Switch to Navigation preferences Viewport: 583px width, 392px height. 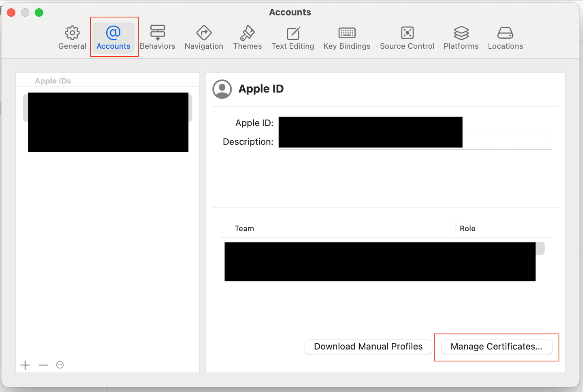click(204, 37)
